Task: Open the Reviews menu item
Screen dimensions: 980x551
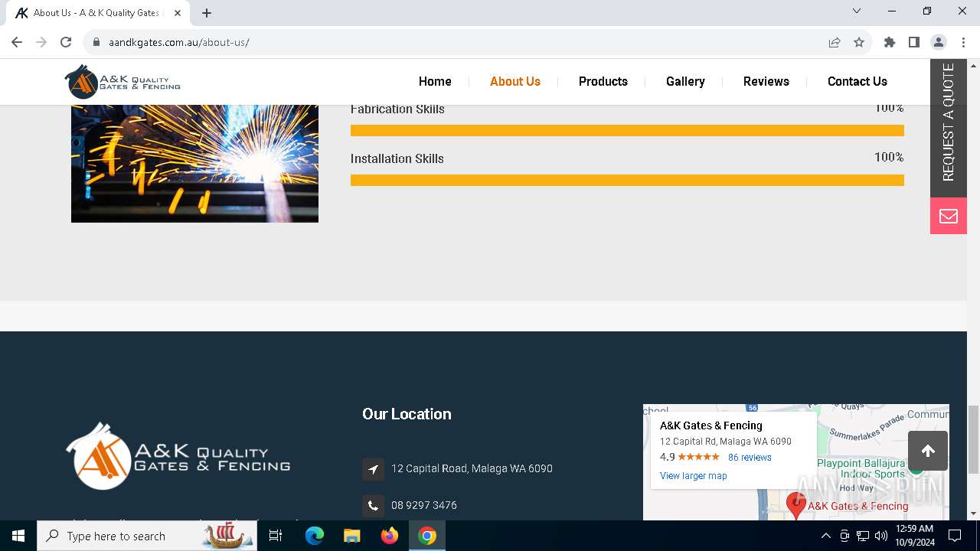Action: point(766,81)
